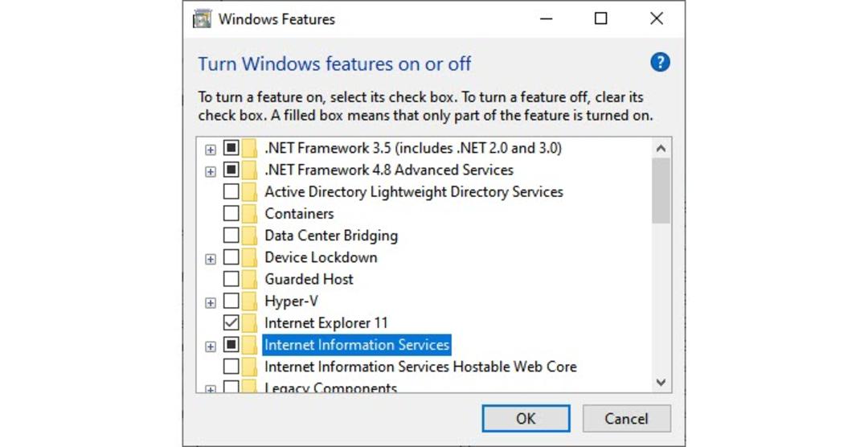Click the Internet Explorer 11 folder icon

pos(250,323)
